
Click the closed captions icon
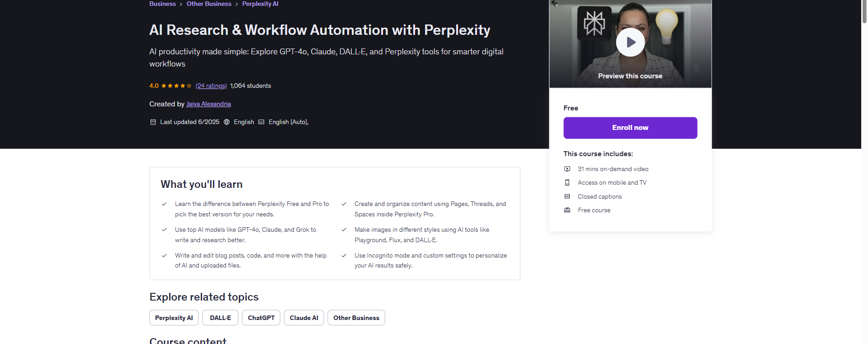[567, 196]
